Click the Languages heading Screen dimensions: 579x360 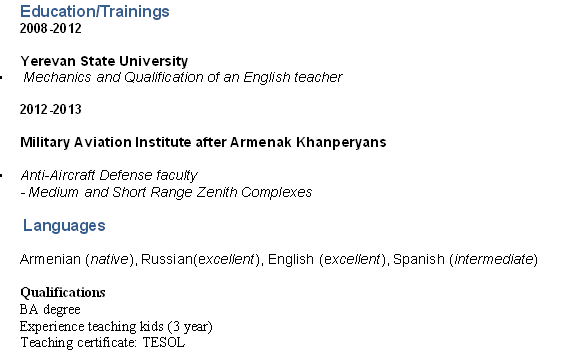tap(64, 225)
